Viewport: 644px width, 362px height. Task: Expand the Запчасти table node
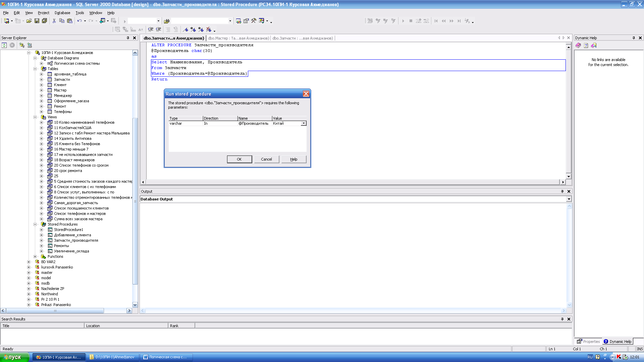[x=41, y=79]
